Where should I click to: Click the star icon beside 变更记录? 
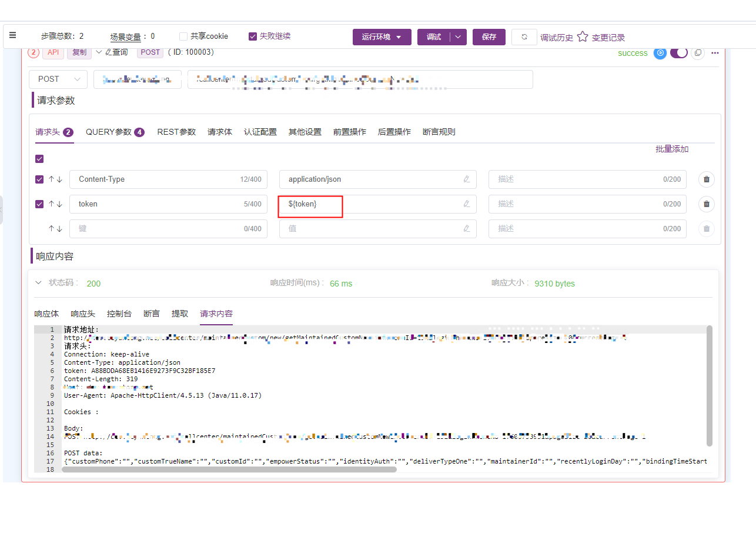(583, 37)
